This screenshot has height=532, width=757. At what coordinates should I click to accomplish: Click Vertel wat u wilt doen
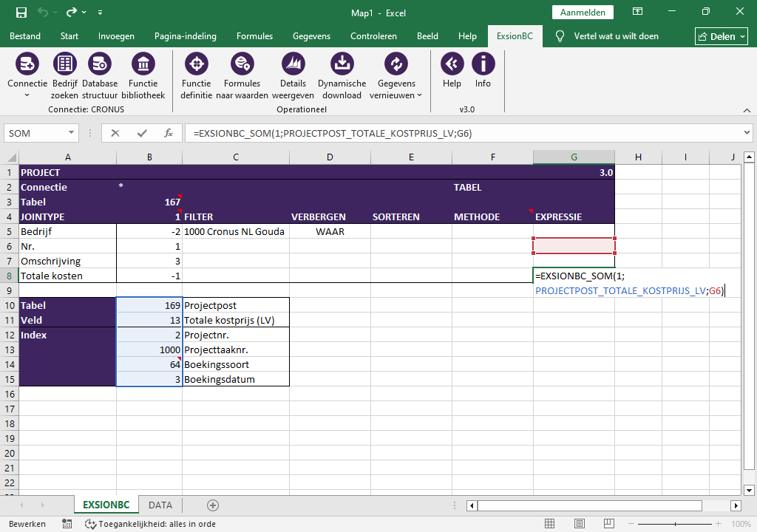pos(616,36)
